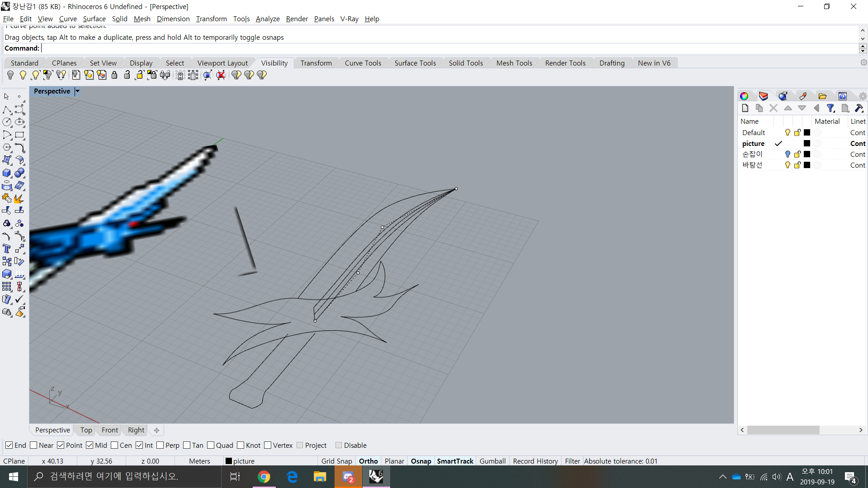Disable the Mid osnap checkbox
Viewport: 868px width, 488px height.
(x=90, y=446)
